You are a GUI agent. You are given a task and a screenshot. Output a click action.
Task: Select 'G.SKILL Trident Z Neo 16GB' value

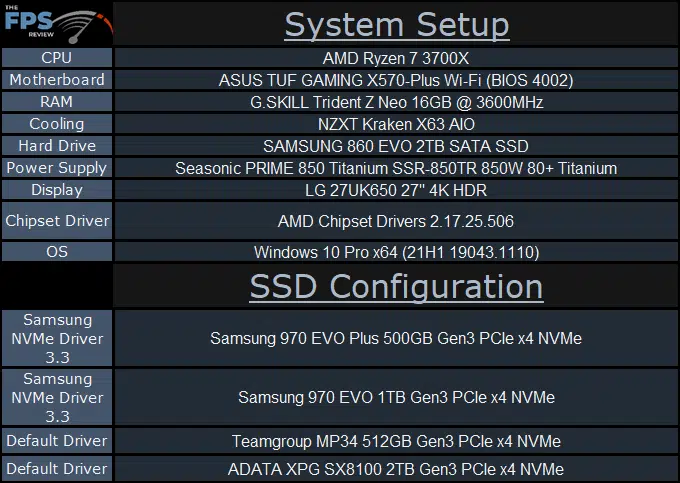pyautogui.click(x=351, y=102)
